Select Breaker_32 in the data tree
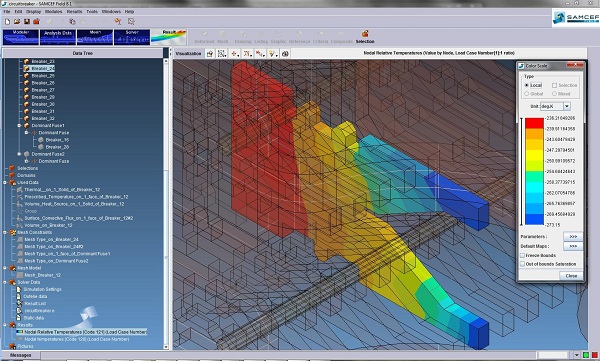 click(43, 118)
